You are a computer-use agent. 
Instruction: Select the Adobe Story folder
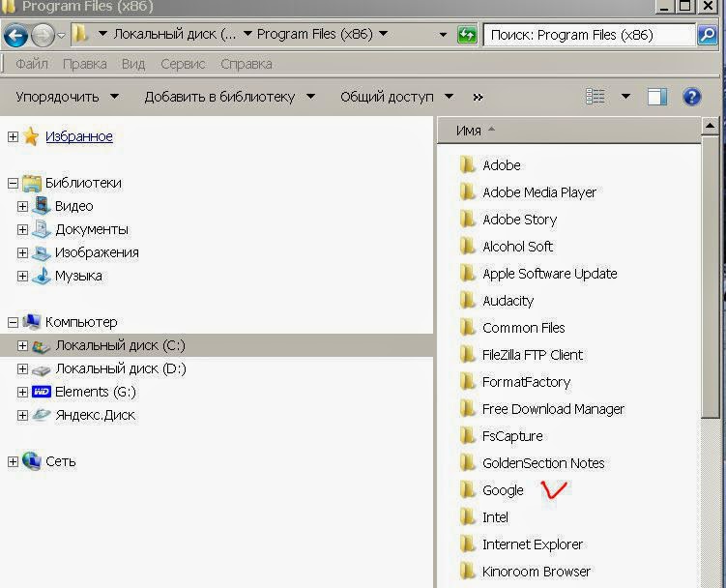[519, 220]
